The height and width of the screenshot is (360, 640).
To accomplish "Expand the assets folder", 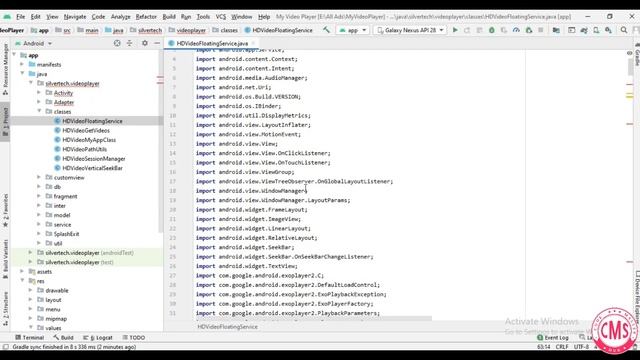I will 22,271.
